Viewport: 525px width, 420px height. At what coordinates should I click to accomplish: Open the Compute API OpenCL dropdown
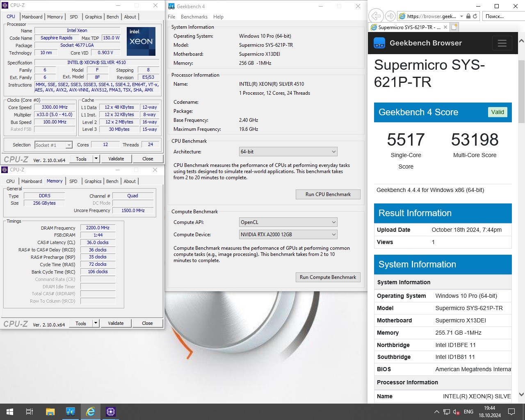[x=288, y=222]
